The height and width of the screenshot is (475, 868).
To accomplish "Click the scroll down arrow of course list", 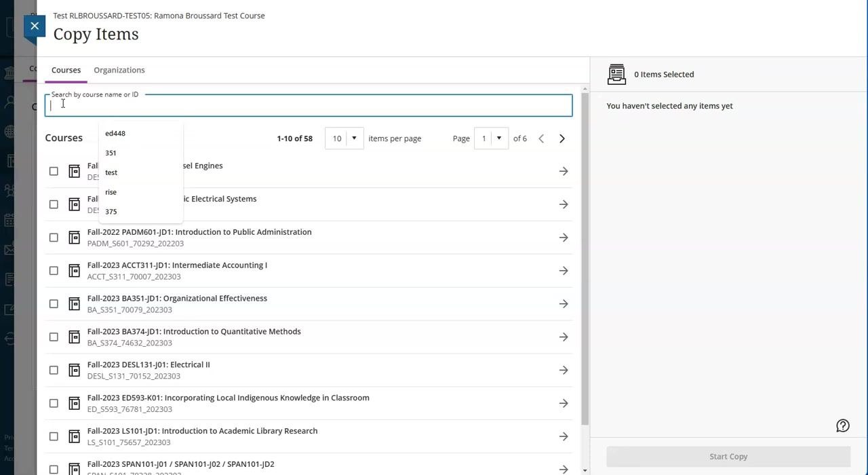I will tap(585, 470).
